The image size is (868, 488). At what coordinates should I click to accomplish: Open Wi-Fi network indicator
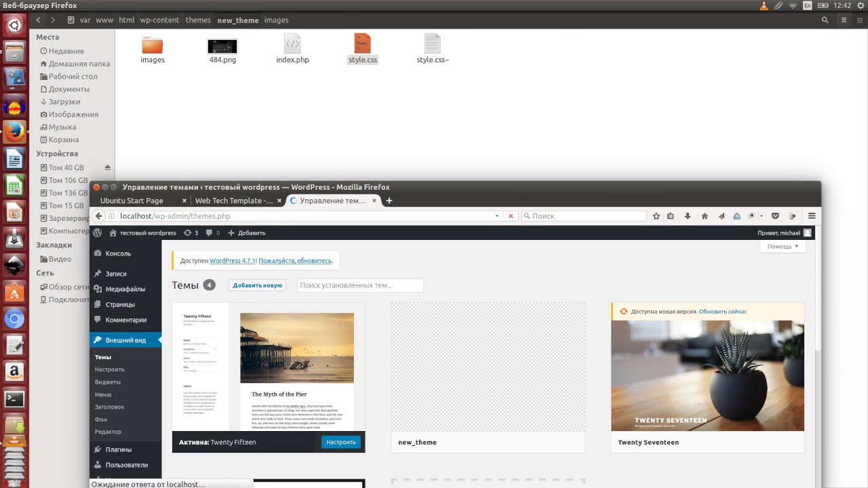(x=793, y=5)
